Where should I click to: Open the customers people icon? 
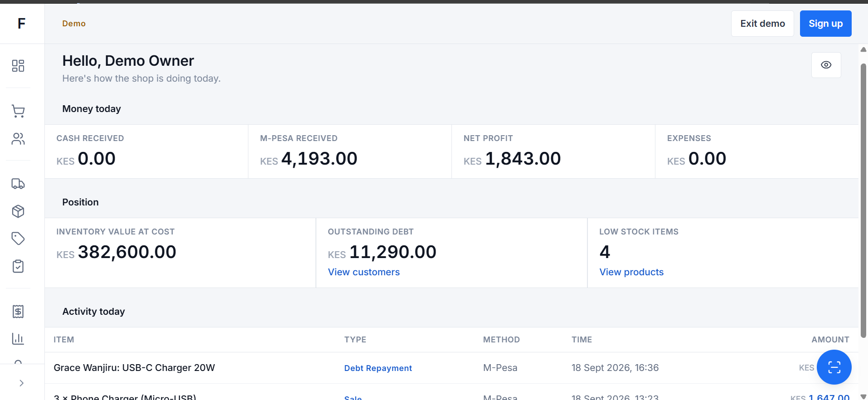[x=18, y=139]
